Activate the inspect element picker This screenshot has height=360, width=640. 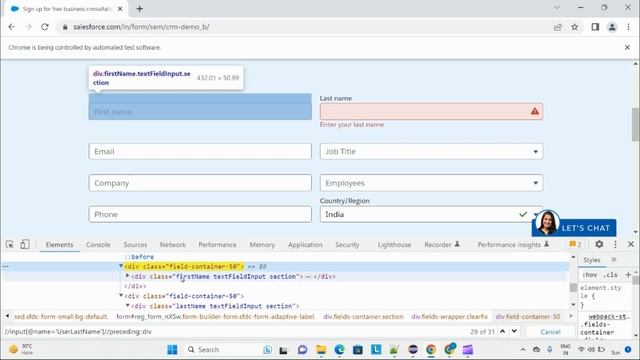coord(9,244)
